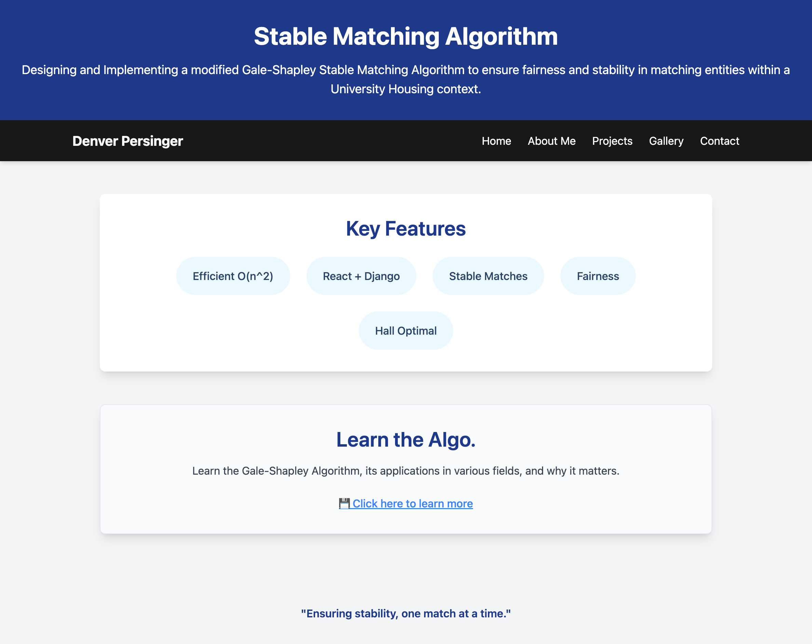Select the Efficient O(n^2) feature chip
Image resolution: width=812 pixels, height=644 pixels.
pyautogui.click(x=233, y=276)
